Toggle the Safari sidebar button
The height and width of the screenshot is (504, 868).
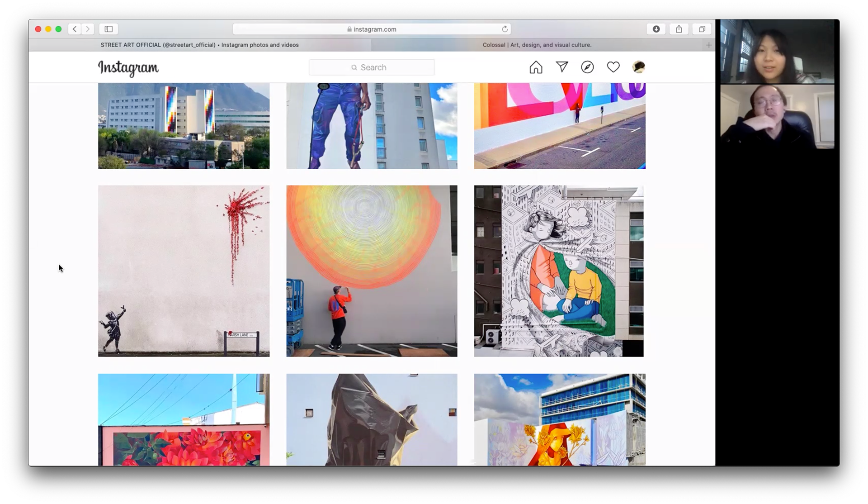[x=108, y=29]
